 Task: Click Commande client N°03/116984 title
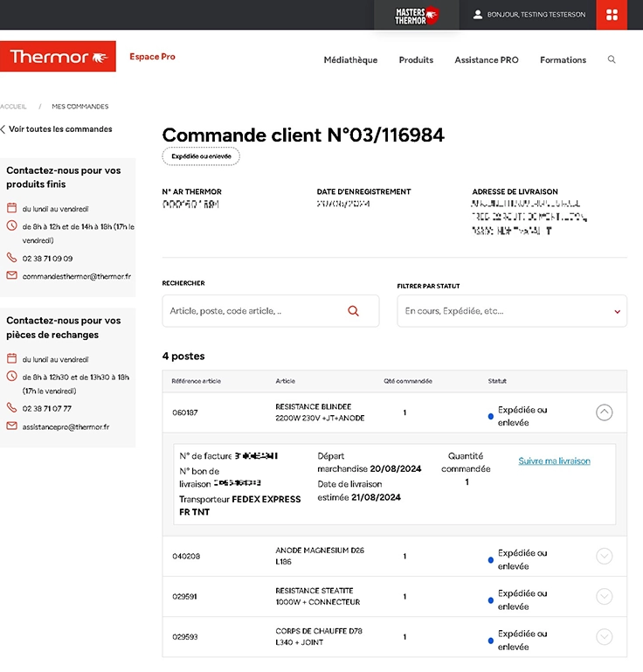pos(303,135)
